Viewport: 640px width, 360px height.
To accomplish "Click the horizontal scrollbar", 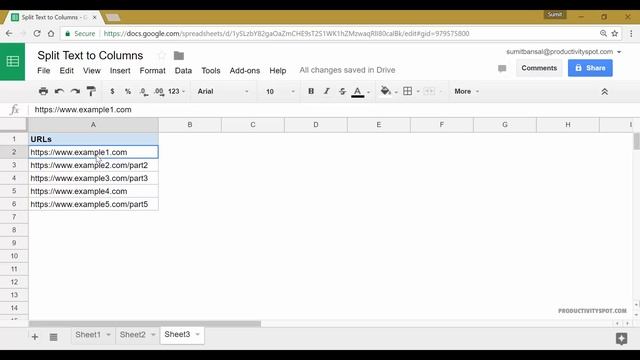I will pos(144,324).
